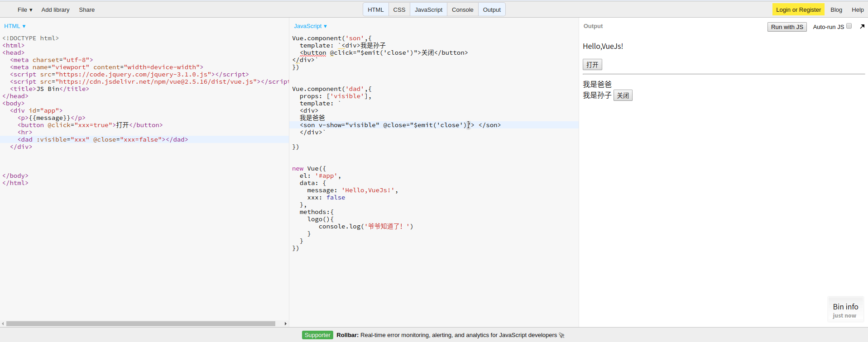Click the Rollbar ad icon in footer
The width and height of the screenshot is (868, 342).
click(x=562, y=335)
